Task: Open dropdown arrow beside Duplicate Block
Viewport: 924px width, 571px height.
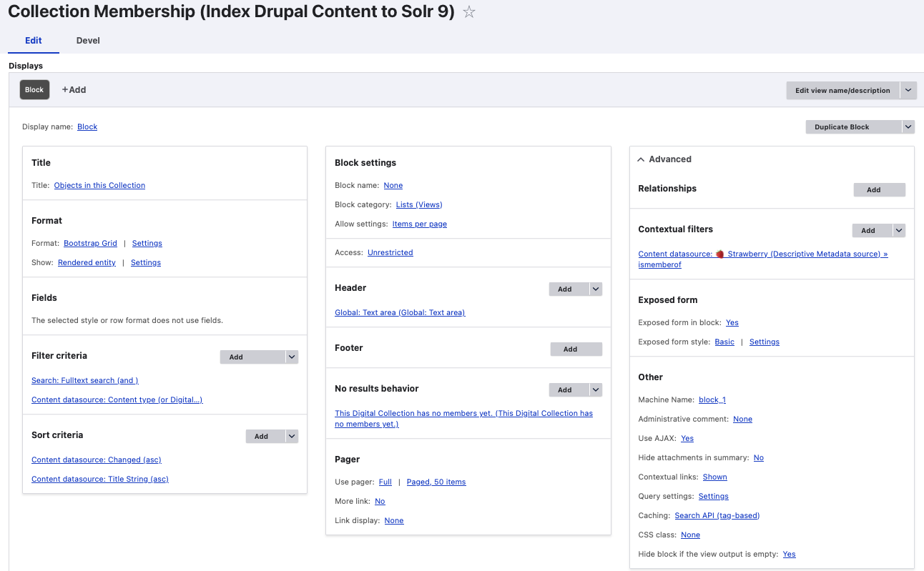Action: [908, 126]
